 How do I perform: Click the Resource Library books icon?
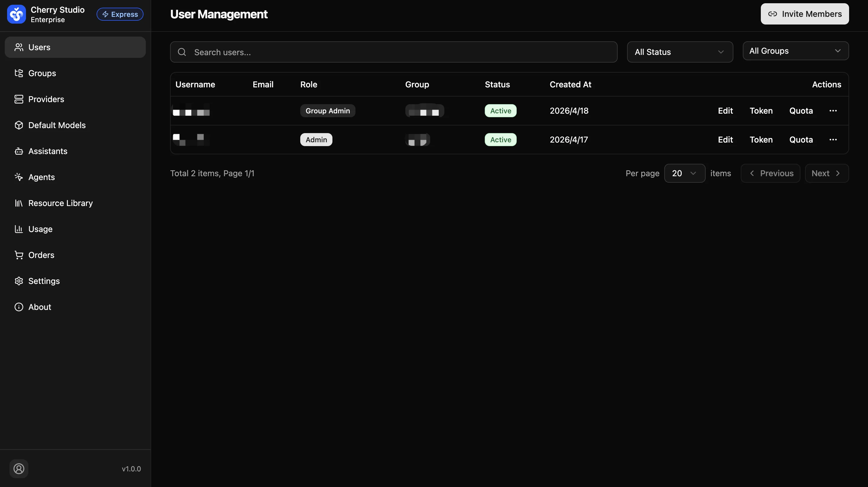coord(19,203)
